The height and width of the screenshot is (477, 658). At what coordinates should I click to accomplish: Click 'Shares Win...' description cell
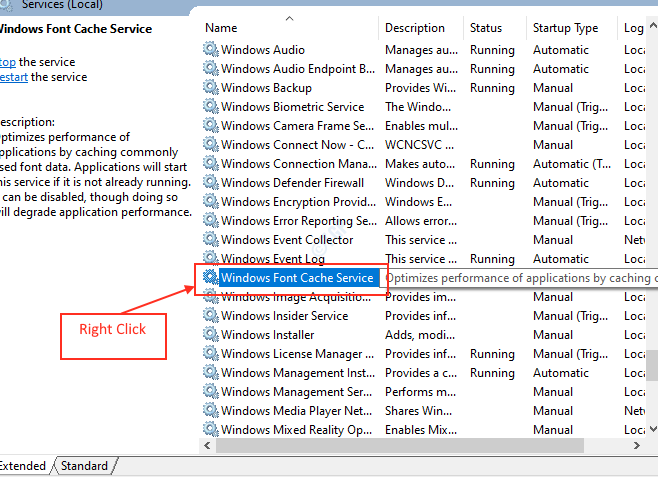pos(418,411)
